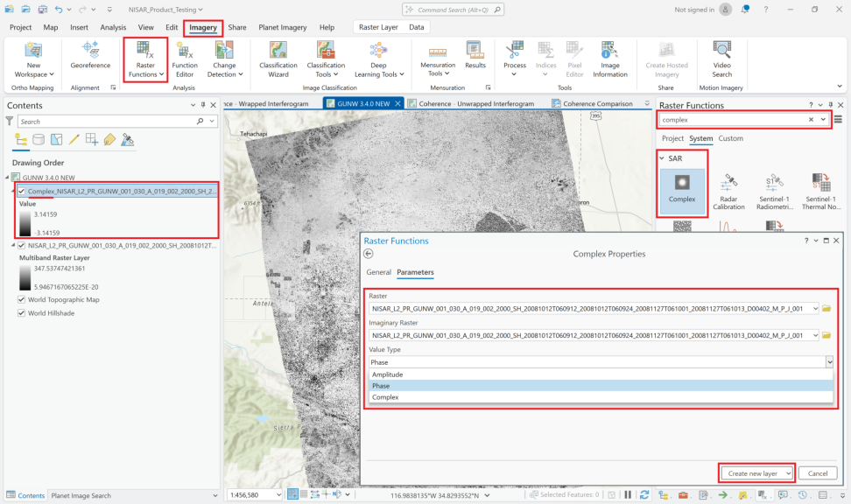Cancel the Complex Properties dialog
This screenshot has height=504, width=851.
click(818, 473)
